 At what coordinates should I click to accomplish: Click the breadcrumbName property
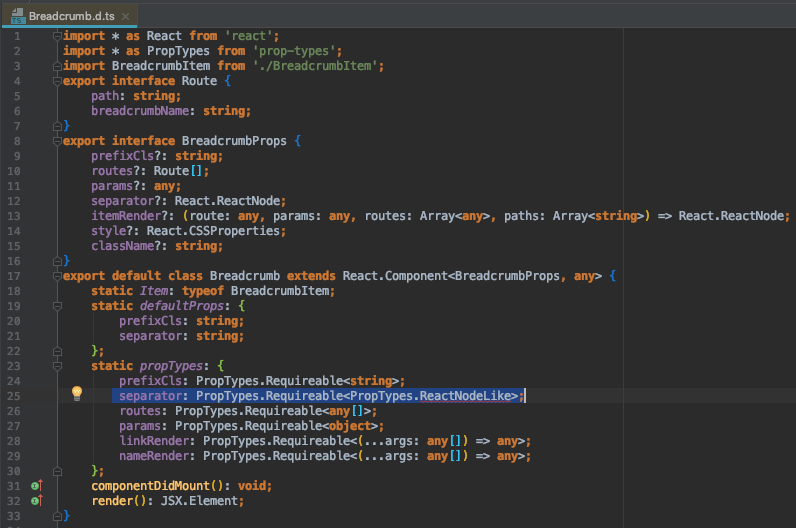pyautogui.click(x=140, y=111)
